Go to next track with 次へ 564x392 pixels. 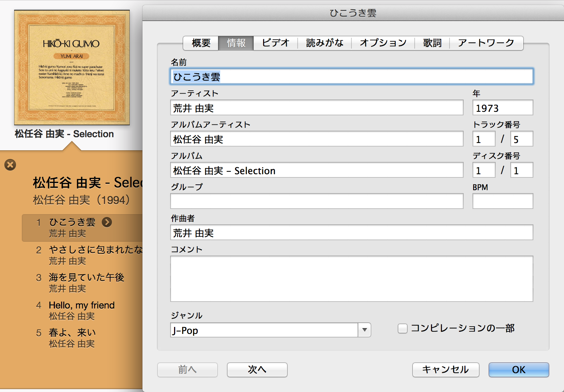257,370
